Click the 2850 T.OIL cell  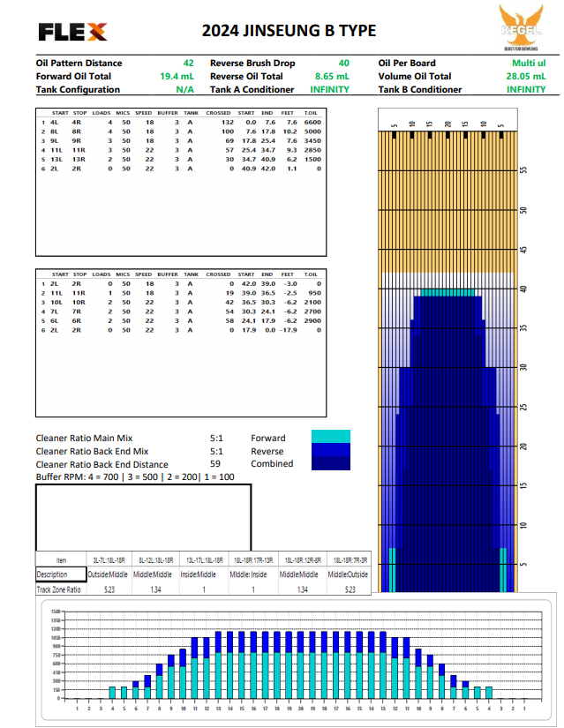click(312, 150)
